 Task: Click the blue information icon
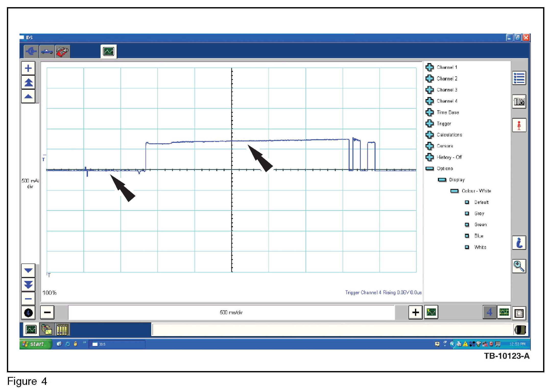point(519,243)
